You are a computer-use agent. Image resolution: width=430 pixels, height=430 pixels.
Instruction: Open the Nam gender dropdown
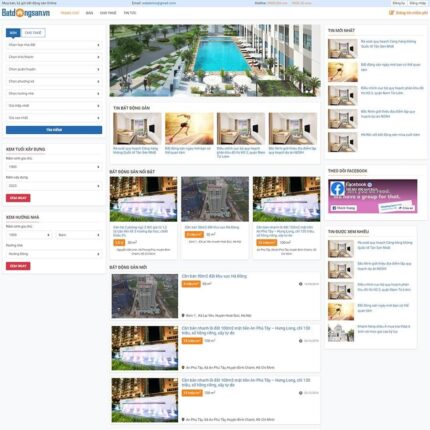(79, 235)
